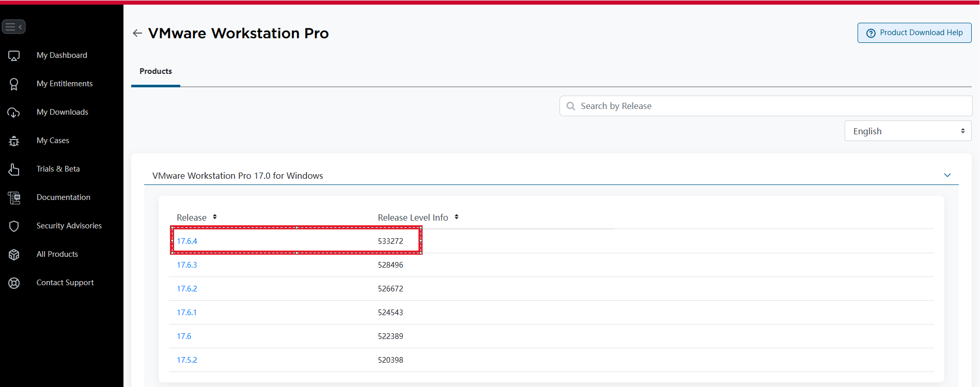
Task: Click VMware Workstation Pro 17.0 for Windows heading
Action: [238, 176]
